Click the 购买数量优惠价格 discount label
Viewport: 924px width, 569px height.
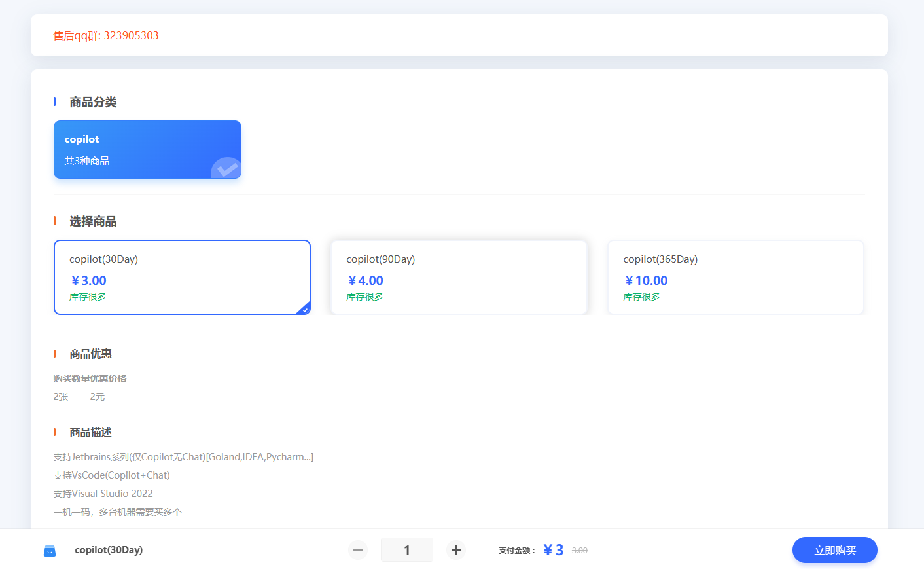(x=90, y=378)
